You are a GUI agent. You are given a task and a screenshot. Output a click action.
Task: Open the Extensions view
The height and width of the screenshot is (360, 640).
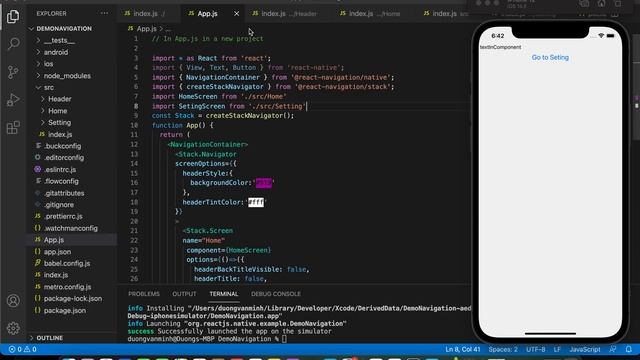pos(13,128)
